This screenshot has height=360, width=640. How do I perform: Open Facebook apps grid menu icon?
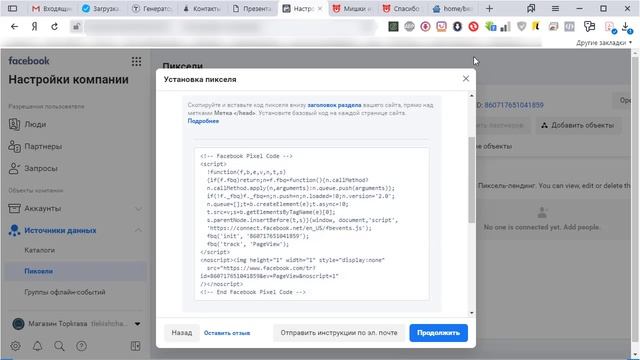coord(136,61)
